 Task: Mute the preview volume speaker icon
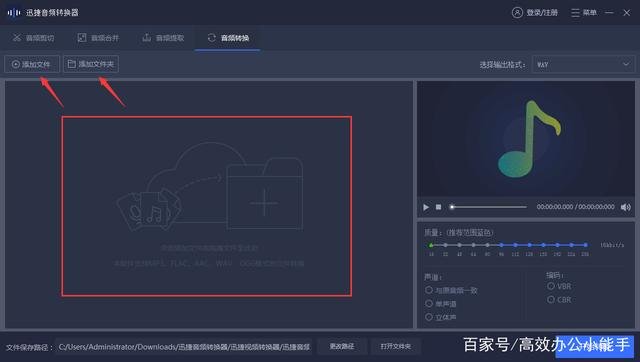(625, 207)
